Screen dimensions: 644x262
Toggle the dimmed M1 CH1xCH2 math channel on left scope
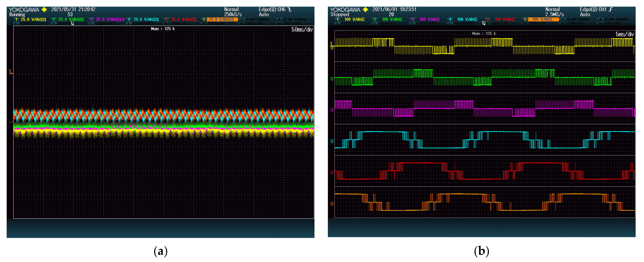click(x=176, y=24)
